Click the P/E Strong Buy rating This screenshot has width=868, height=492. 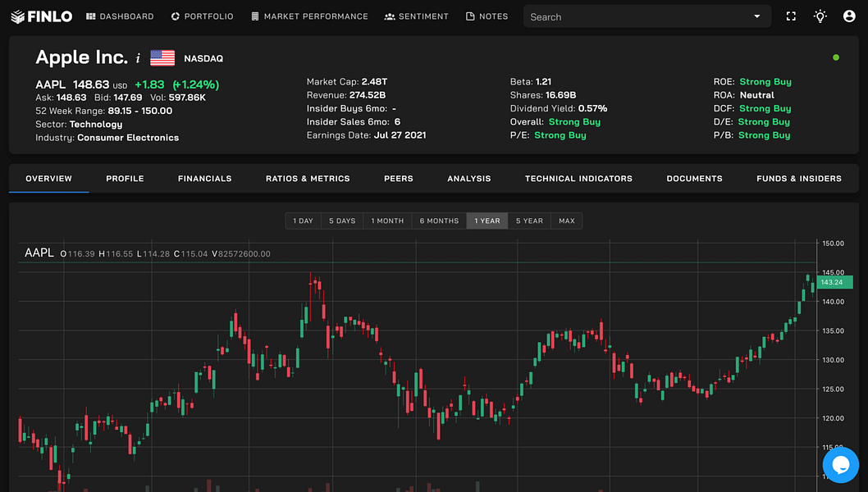[560, 135]
